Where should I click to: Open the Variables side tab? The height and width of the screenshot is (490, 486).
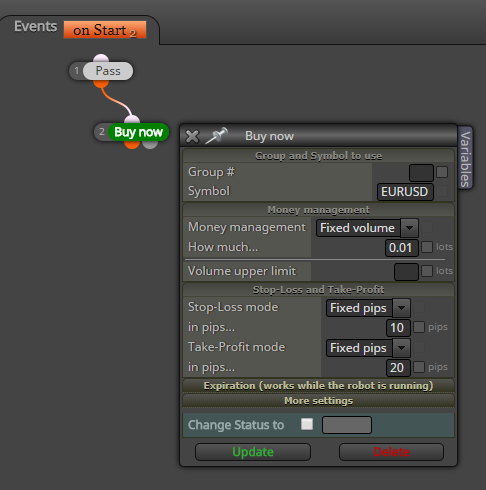pyautogui.click(x=465, y=158)
